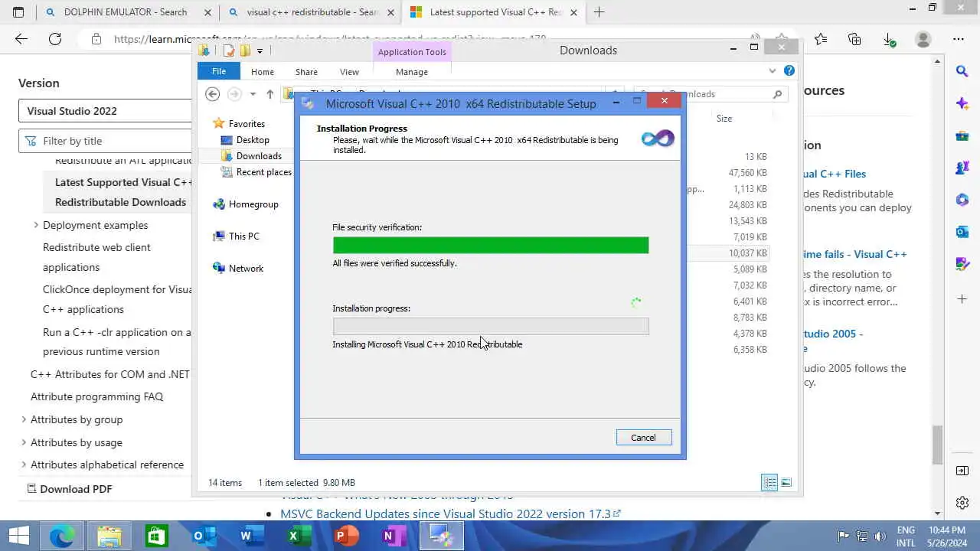Open Outlook from the taskbar

click(203, 536)
